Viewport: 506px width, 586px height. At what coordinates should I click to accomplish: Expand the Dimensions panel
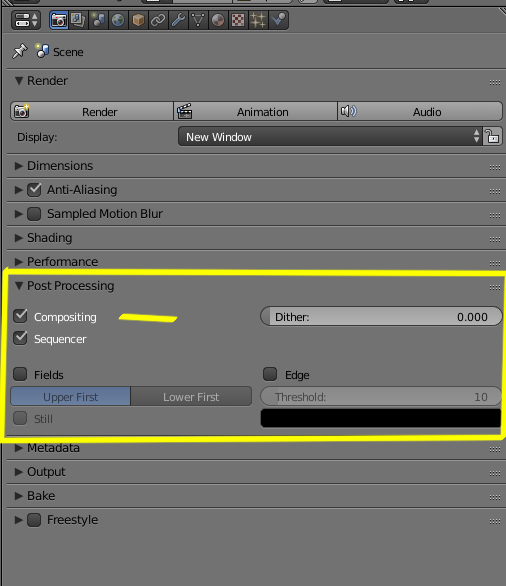18,166
